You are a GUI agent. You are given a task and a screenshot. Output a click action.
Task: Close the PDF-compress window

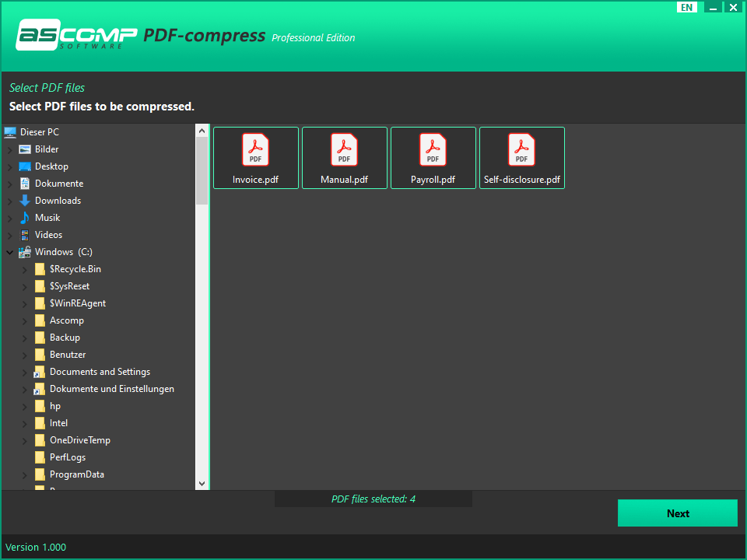click(x=734, y=7)
